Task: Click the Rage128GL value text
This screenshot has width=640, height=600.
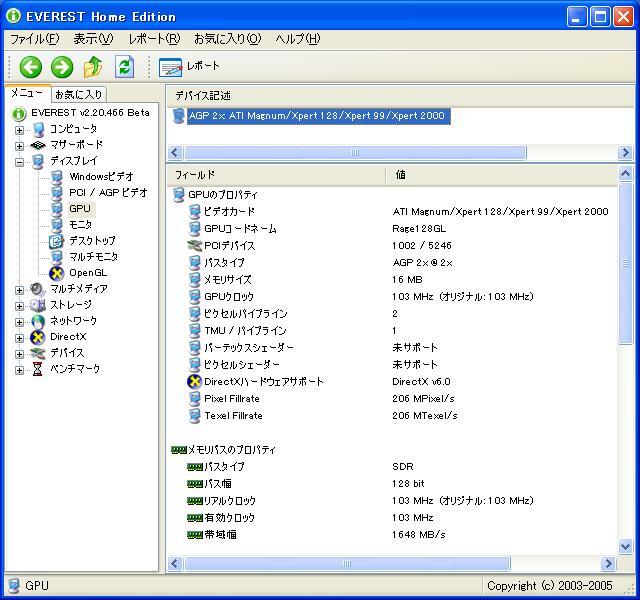Action: 419,229
